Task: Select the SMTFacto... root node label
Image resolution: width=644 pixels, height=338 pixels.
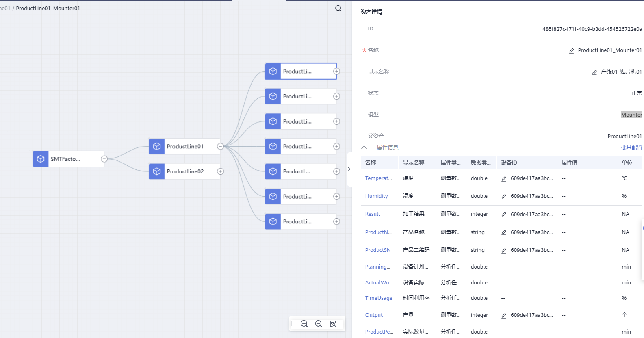Action: click(65, 159)
